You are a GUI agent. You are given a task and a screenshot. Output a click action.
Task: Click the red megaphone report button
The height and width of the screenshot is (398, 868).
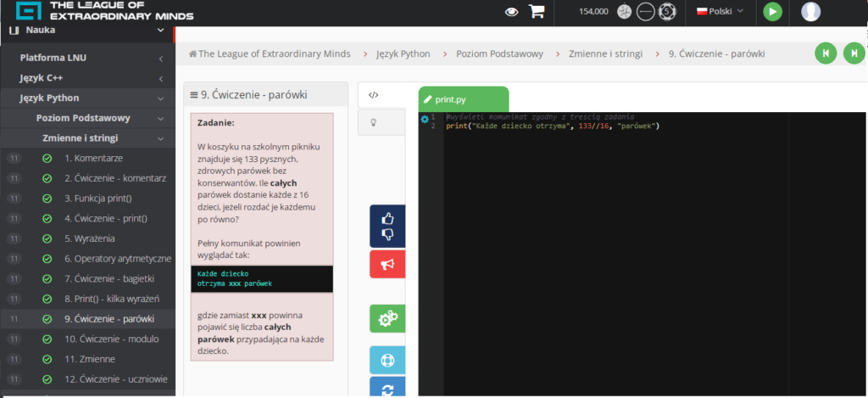(x=387, y=265)
